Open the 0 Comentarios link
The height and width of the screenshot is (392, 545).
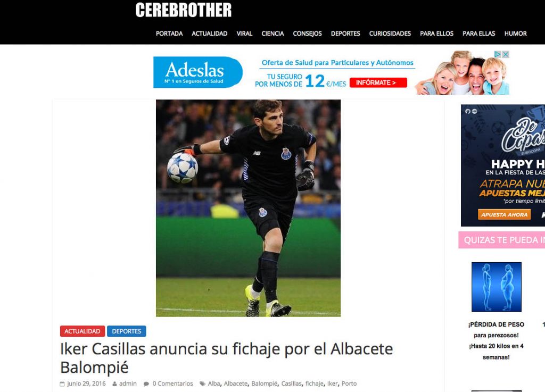(173, 383)
